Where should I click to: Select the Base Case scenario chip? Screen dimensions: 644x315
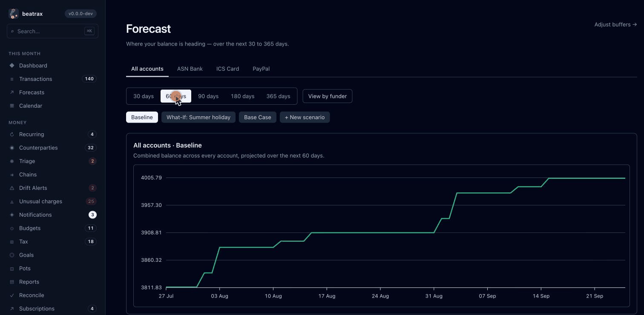point(258,117)
